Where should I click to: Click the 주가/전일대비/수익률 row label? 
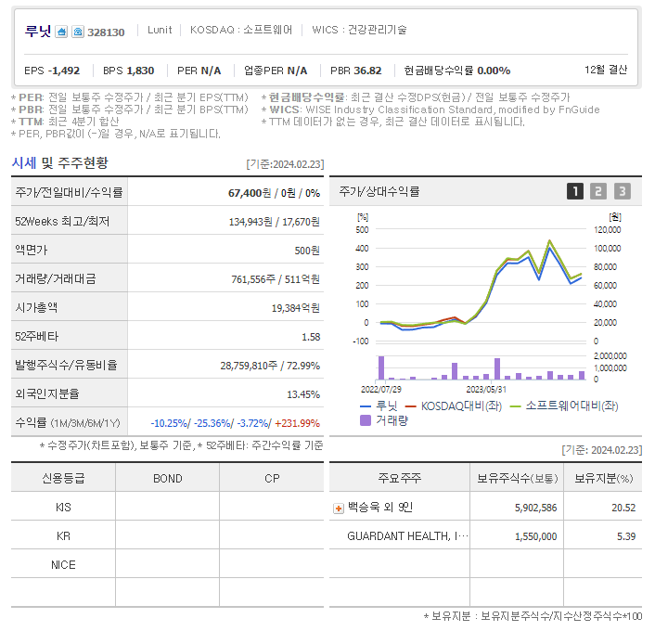[69, 192]
